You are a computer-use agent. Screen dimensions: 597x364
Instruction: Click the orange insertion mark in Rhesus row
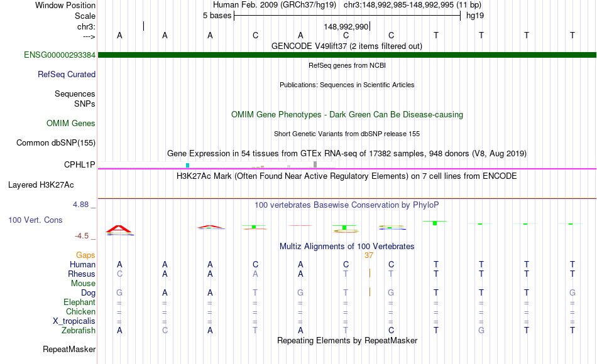click(x=370, y=273)
